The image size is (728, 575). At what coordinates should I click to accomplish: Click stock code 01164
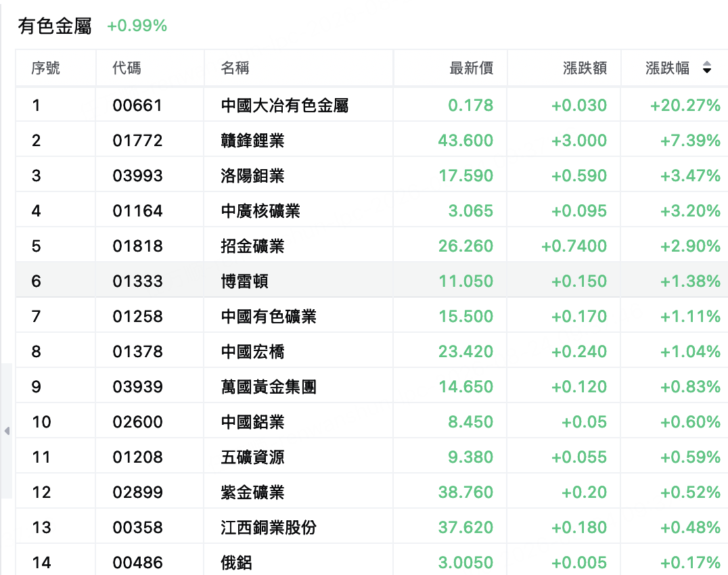tap(137, 211)
